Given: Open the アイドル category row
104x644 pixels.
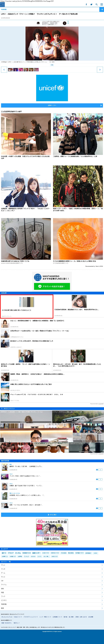Looking at the screenshot, I should (x=52, y=585).
